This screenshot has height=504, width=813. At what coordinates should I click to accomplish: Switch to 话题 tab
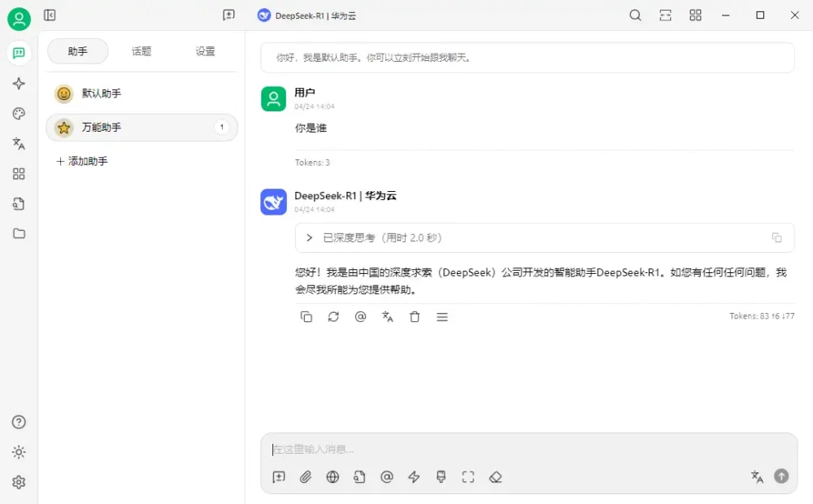tap(141, 51)
